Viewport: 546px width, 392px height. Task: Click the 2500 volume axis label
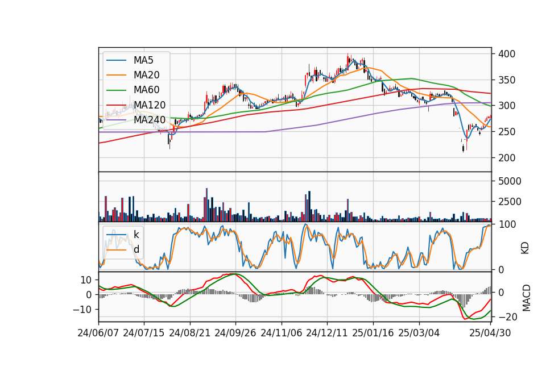pos(510,202)
